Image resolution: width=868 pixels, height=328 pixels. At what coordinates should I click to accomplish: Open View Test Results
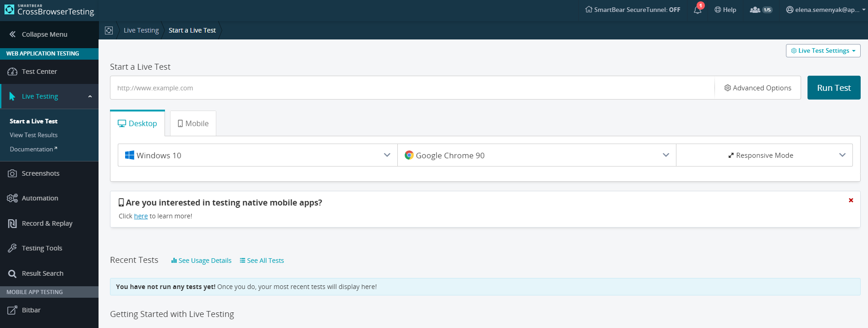click(33, 135)
